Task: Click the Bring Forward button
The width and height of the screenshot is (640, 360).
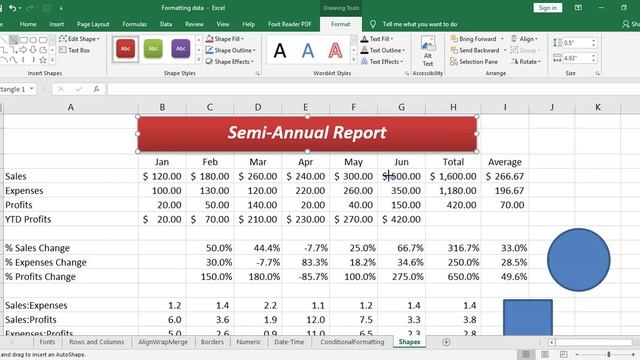Action: pyautogui.click(x=473, y=39)
